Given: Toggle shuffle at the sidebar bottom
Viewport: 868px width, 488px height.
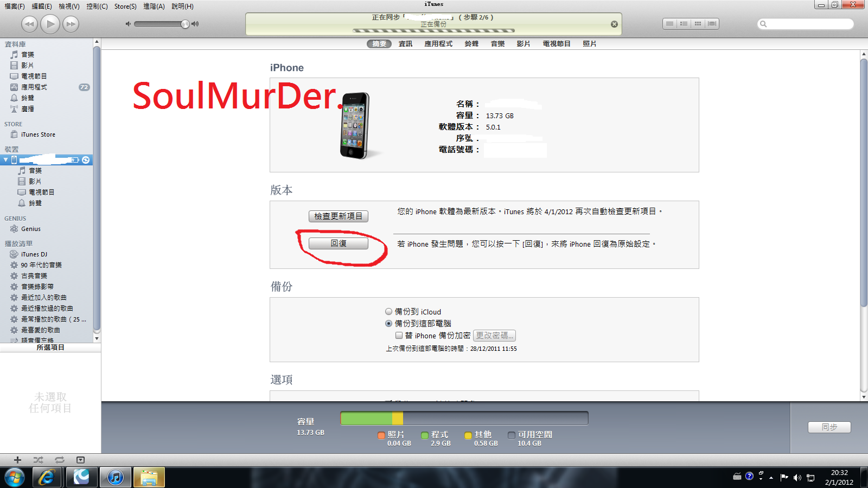Looking at the screenshot, I should (x=38, y=460).
